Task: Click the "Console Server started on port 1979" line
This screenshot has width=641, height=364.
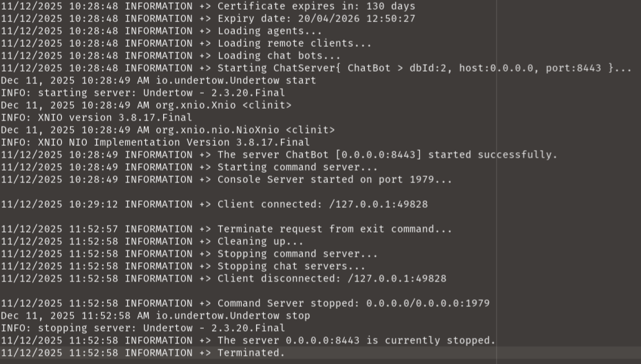Action: point(335,180)
